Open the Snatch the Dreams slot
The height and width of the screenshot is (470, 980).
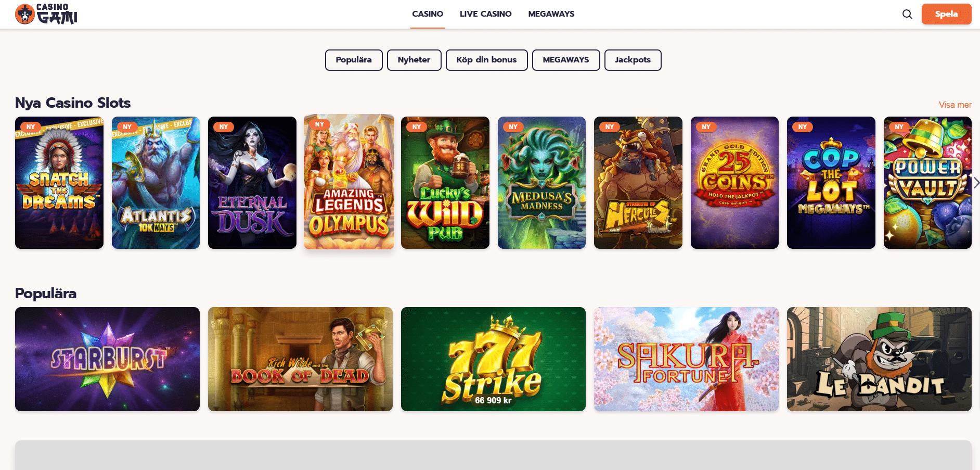tap(59, 183)
